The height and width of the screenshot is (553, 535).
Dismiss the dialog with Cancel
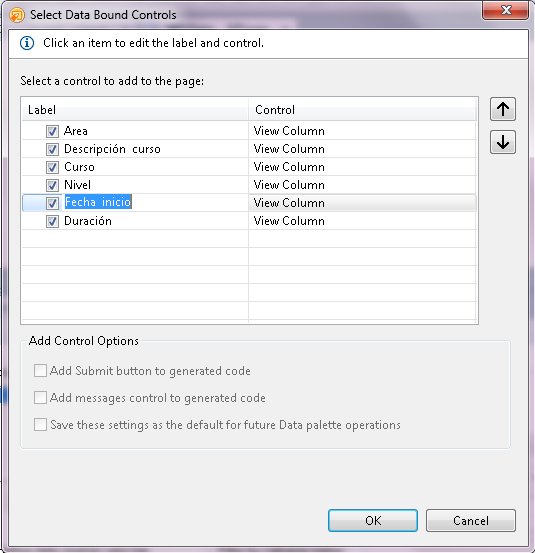(x=471, y=521)
